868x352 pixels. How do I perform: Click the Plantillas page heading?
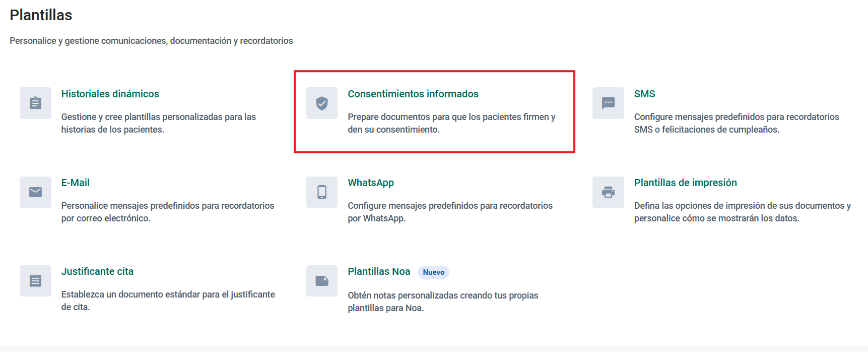point(41,15)
